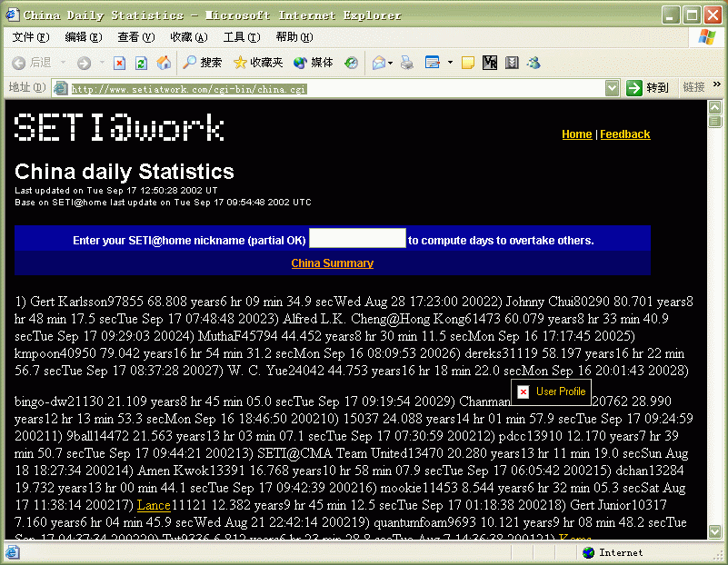Click the broken image icon beside User Profile
Viewport: 728px width, 565px height.
[524, 392]
